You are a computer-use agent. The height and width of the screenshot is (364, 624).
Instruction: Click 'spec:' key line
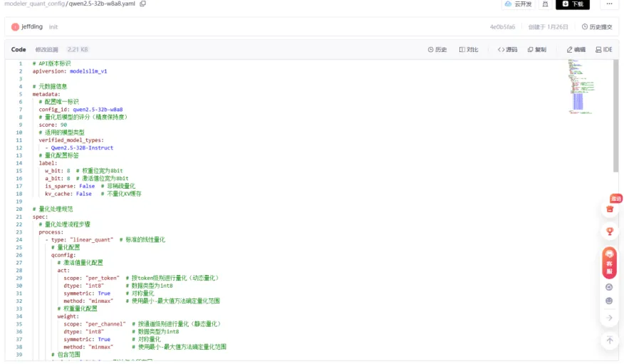(40, 217)
